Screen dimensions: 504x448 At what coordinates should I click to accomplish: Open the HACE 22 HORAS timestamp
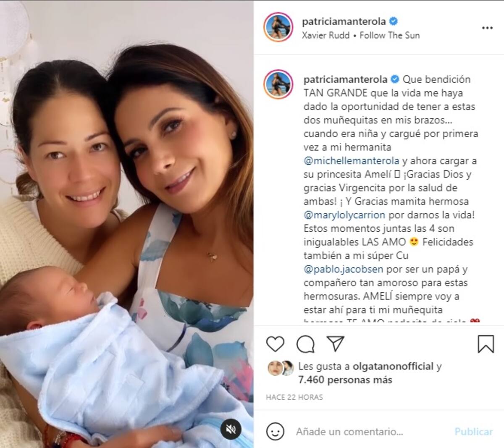294,397
